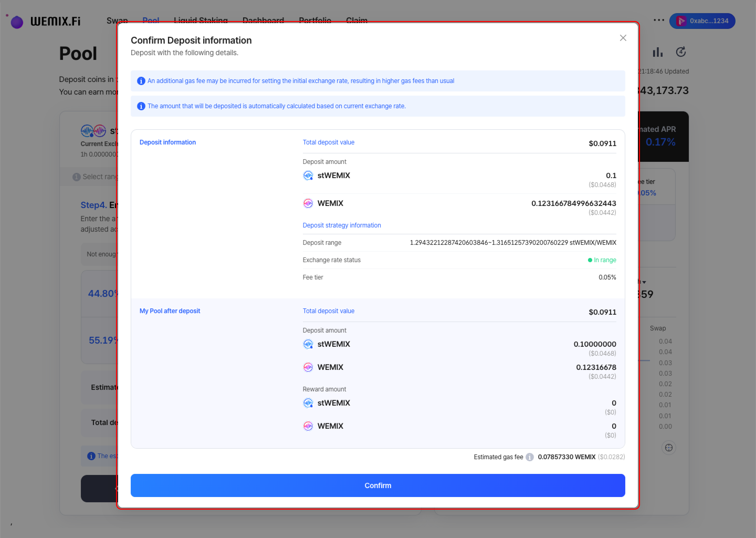Click WEMIX token icon in Deposit information

tap(308, 203)
